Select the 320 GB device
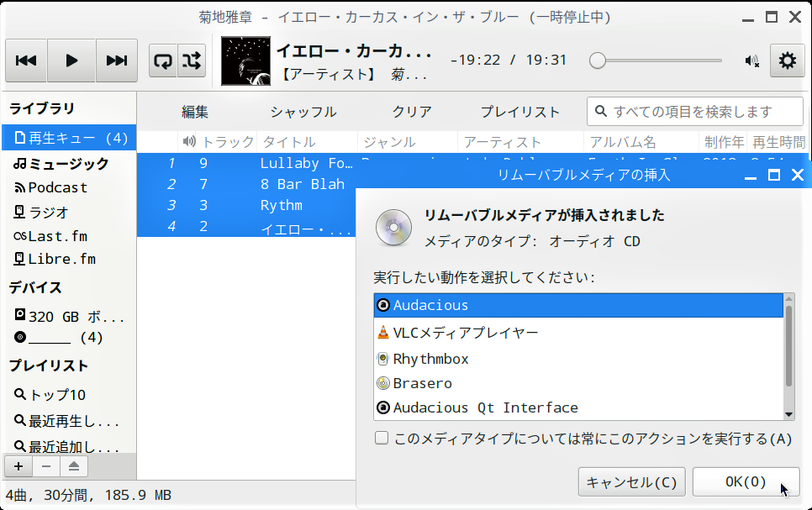The height and width of the screenshot is (510, 812). [70, 317]
